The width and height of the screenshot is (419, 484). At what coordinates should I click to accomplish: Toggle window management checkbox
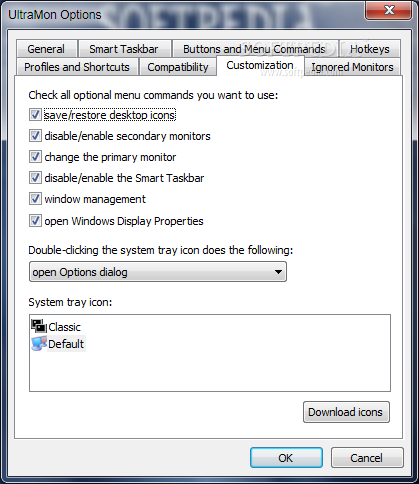coord(35,199)
